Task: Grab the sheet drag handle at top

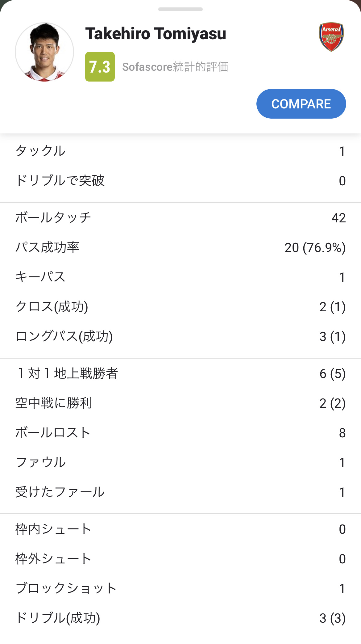Action: (x=180, y=9)
